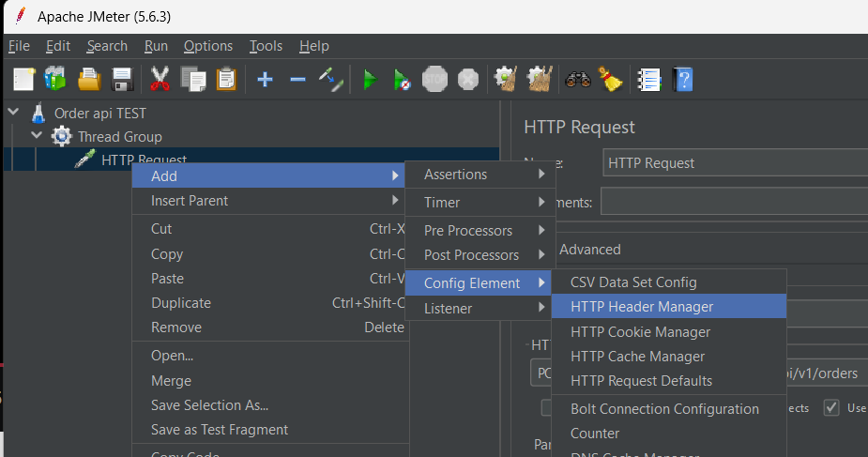Click the Toggle enable/disable icon

[331, 80]
